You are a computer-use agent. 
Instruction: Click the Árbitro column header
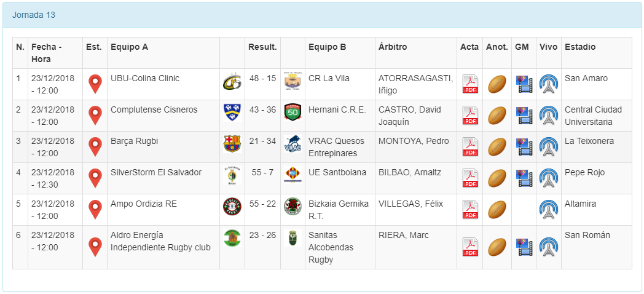tap(393, 47)
